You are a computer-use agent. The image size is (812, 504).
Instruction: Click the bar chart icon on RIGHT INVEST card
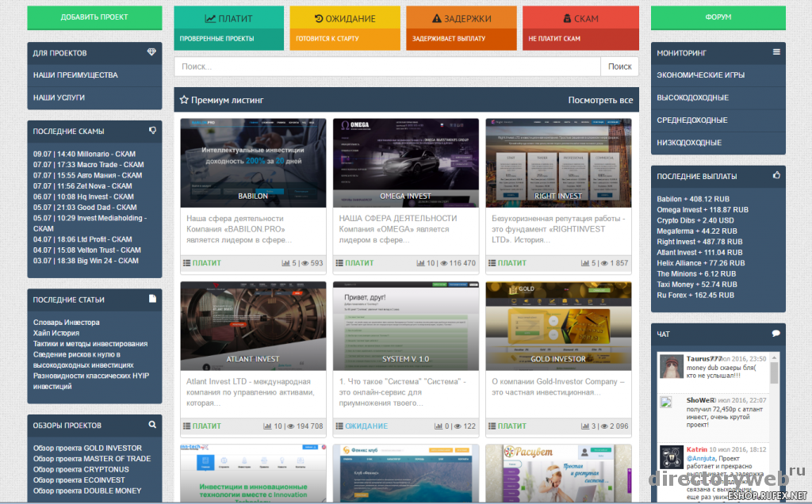pos(585,263)
